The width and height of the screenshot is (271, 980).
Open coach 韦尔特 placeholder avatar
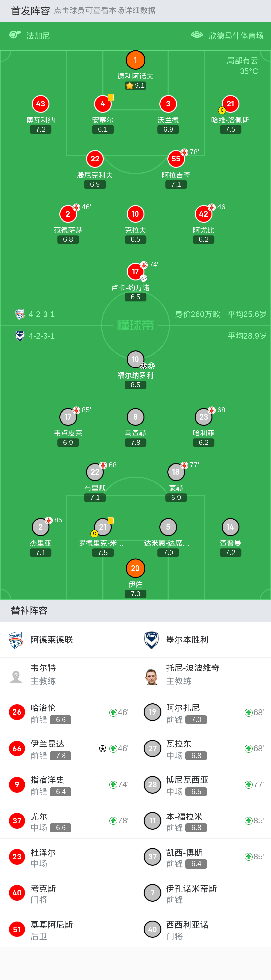(x=16, y=676)
